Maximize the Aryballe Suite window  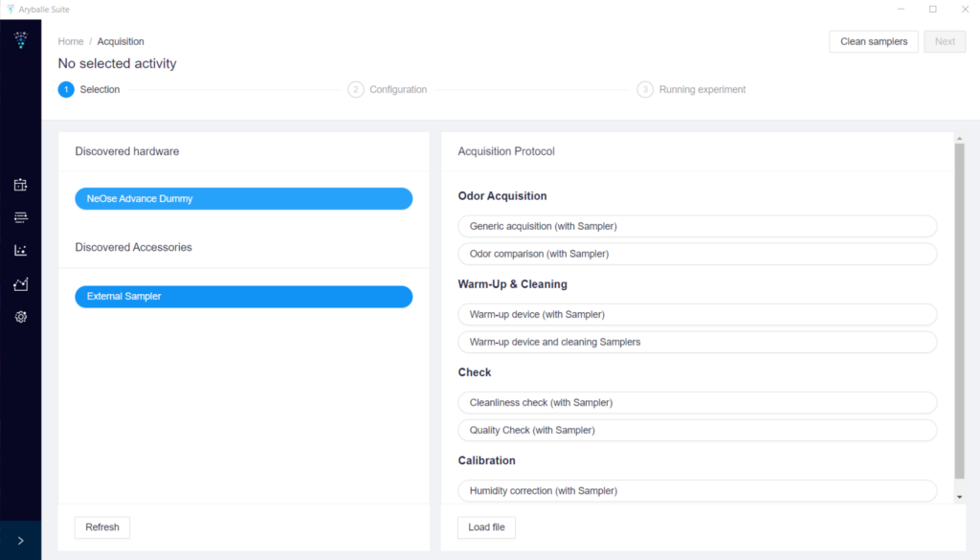click(932, 10)
